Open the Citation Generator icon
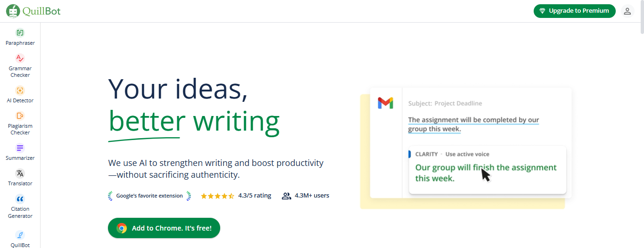The image size is (644, 248). click(x=20, y=199)
